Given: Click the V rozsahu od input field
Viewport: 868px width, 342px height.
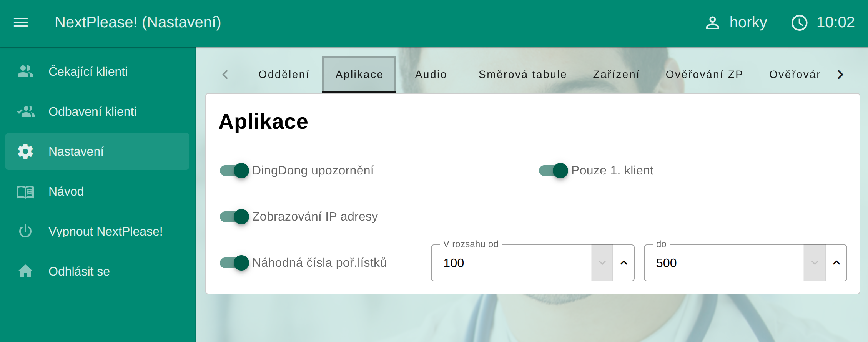Looking at the screenshot, I should pyautogui.click(x=511, y=263).
